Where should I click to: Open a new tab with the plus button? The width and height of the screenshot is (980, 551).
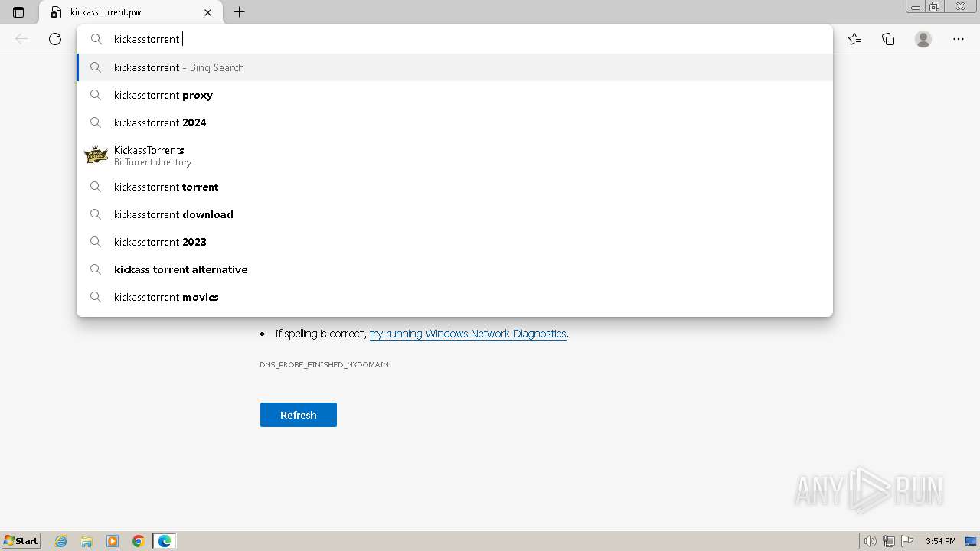coord(240,12)
